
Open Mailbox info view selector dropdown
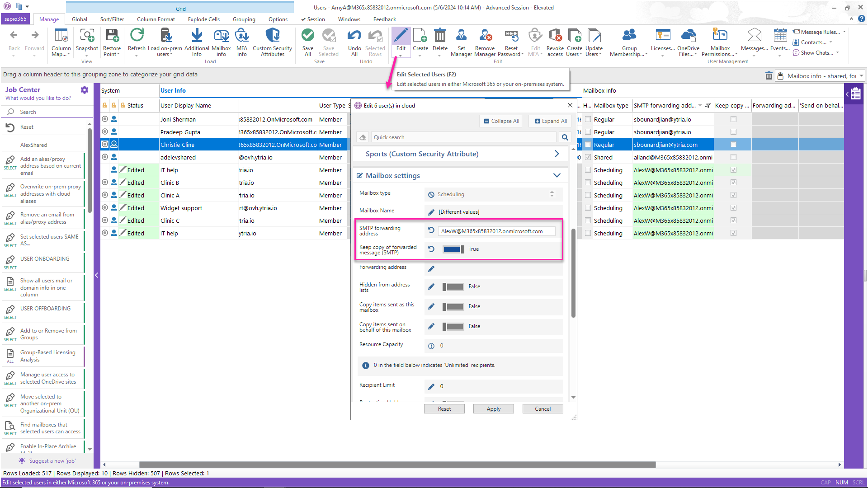click(x=862, y=76)
